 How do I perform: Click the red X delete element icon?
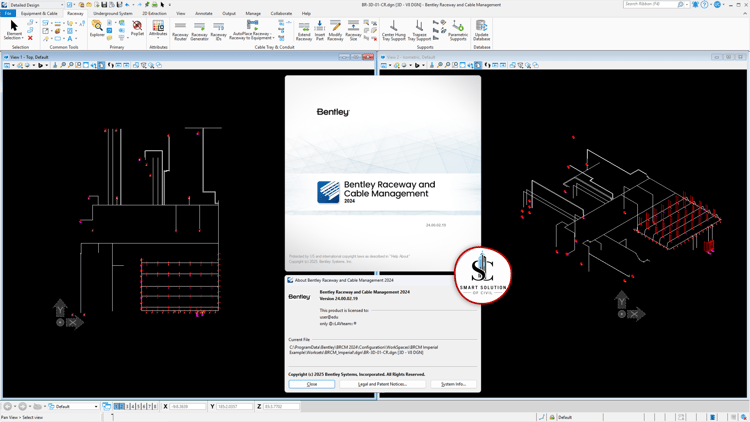coord(30,38)
